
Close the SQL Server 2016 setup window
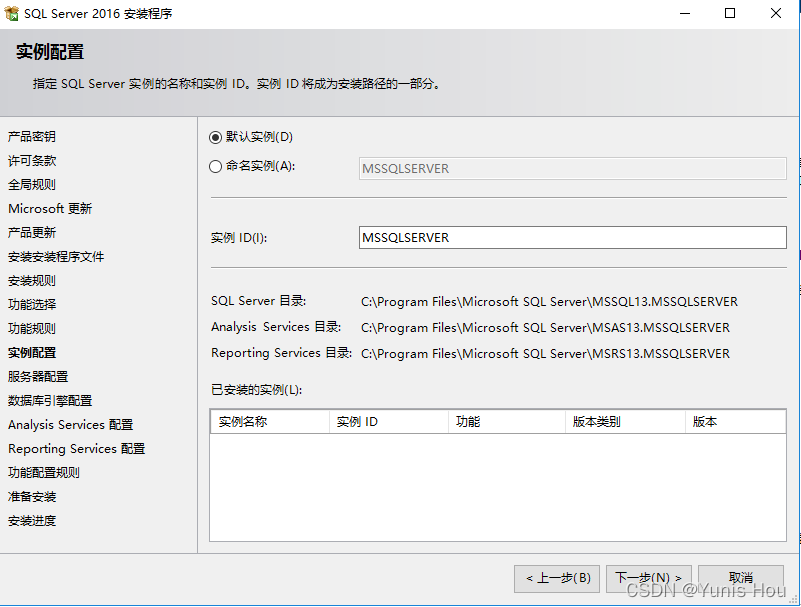pyautogui.click(x=775, y=13)
